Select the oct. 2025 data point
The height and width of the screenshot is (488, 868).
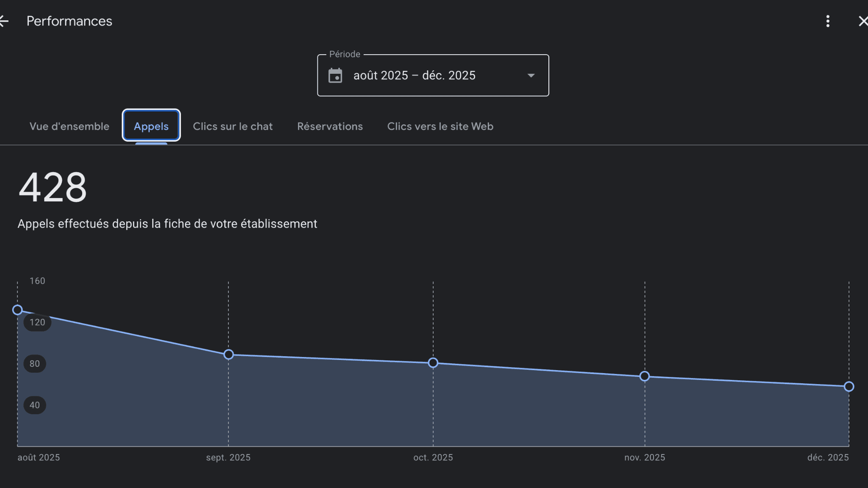pyautogui.click(x=433, y=363)
